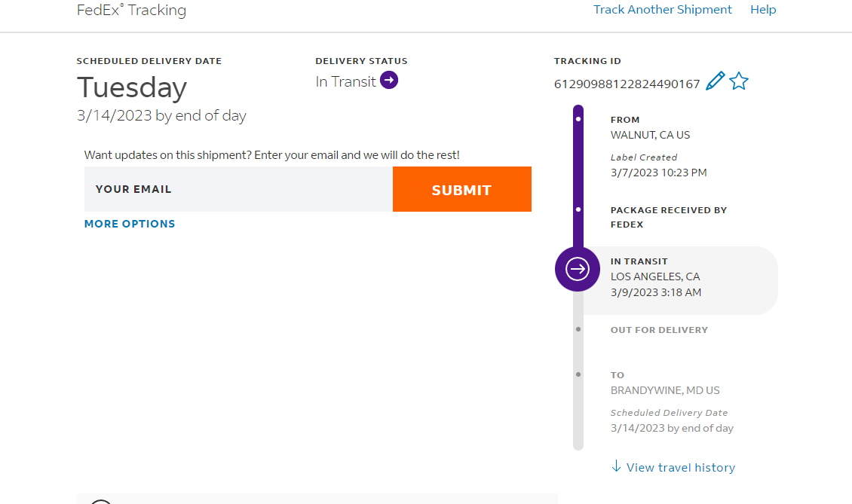This screenshot has height=504, width=852.
Task: Click the large circled arrow on the timeline
Action: click(578, 268)
